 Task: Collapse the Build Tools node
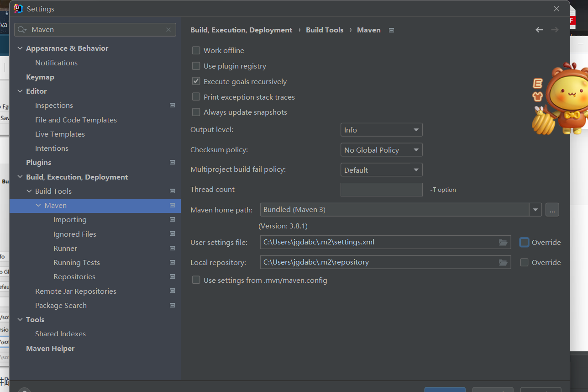coord(29,191)
